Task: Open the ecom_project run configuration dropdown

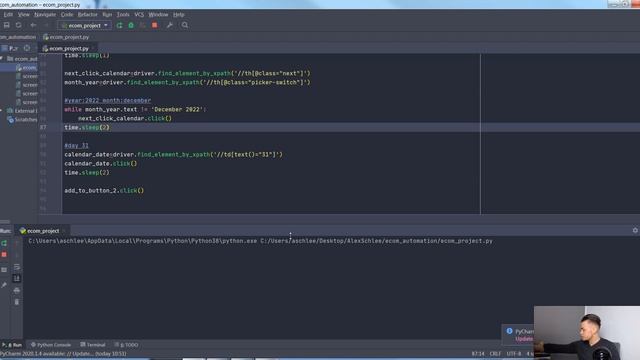Action: point(84,25)
